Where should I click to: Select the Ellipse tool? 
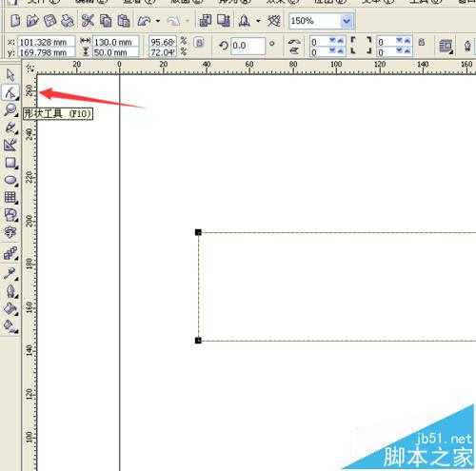[11, 180]
